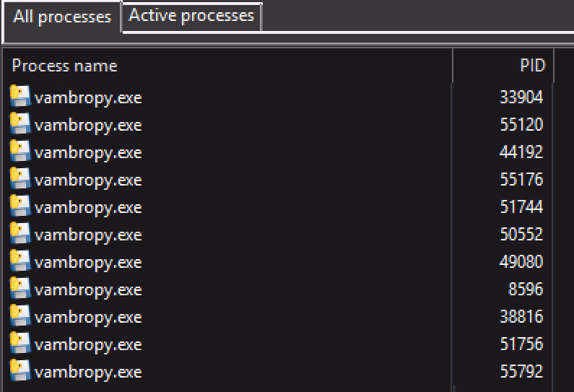Click the process name with PID 50552
This screenshot has height=392, width=574.
(x=88, y=235)
